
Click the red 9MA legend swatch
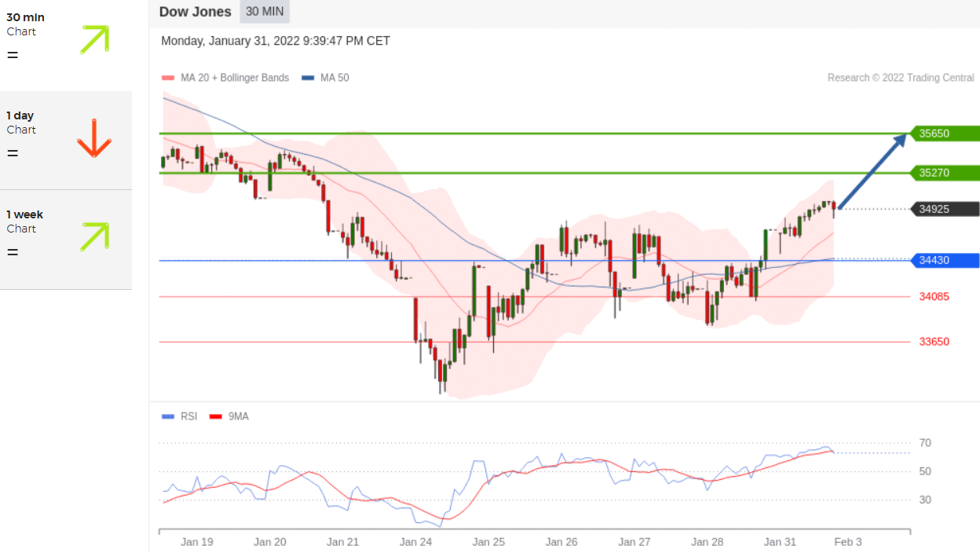[216, 416]
